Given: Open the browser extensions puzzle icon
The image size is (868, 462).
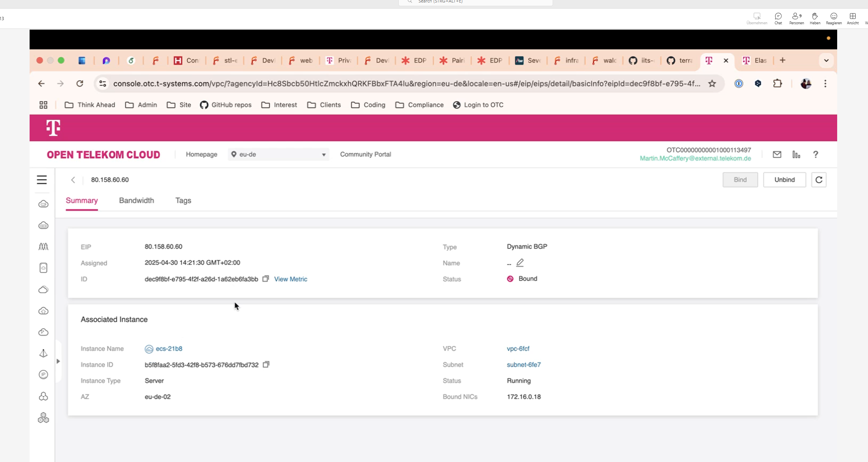Looking at the screenshot, I should [777, 84].
